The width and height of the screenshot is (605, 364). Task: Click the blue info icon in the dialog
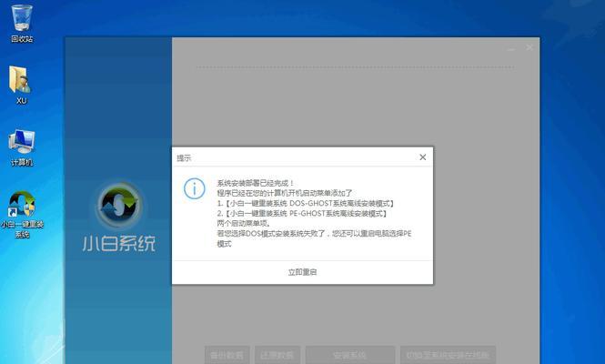(x=194, y=188)
